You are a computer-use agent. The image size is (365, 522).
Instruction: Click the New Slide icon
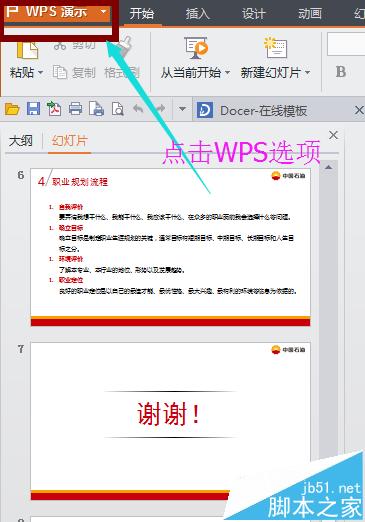pos(275,48)
